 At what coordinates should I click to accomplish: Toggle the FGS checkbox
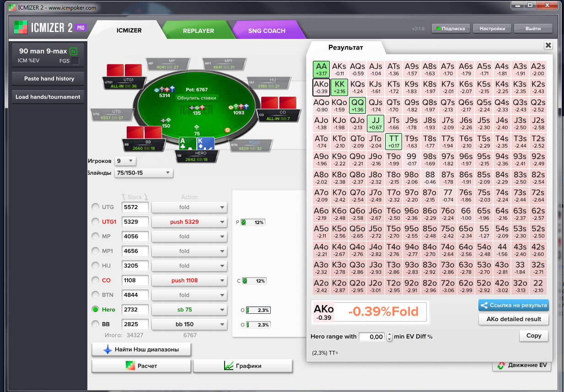click(x=75, y=61)
